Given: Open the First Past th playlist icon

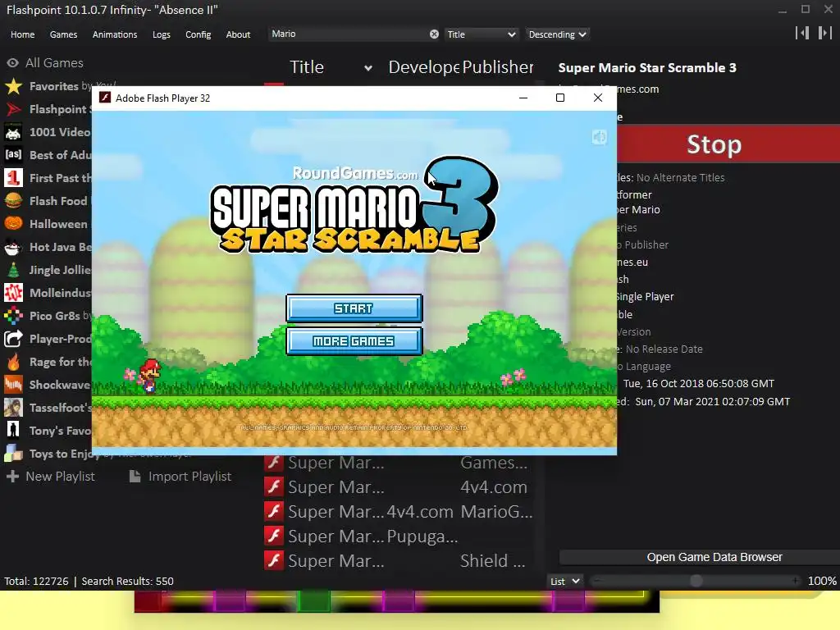Looking at the screenshot, I should coord(13,178).
